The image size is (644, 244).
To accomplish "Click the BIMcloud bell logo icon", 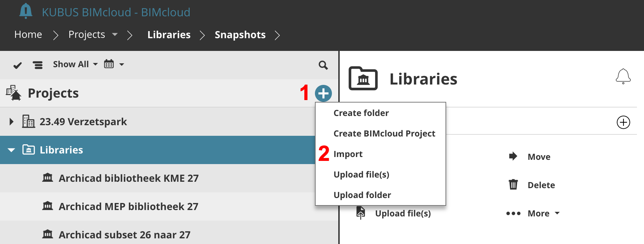I will [26, 11].
